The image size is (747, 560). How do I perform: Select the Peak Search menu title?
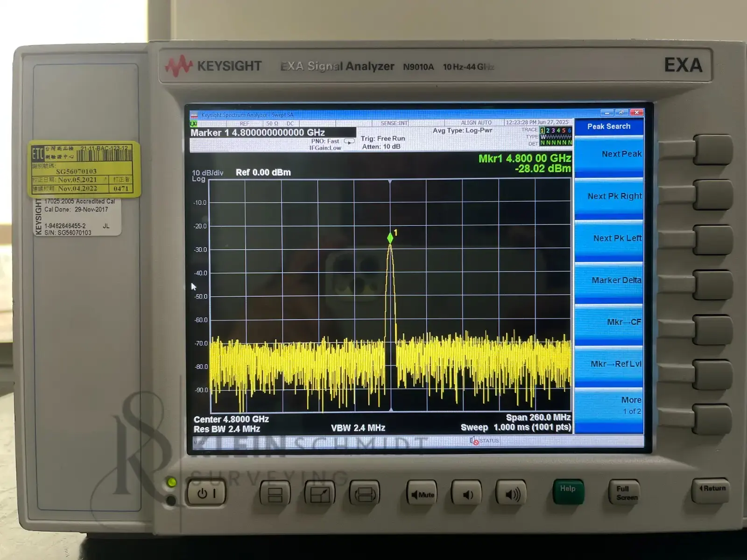tap(608, 126)
